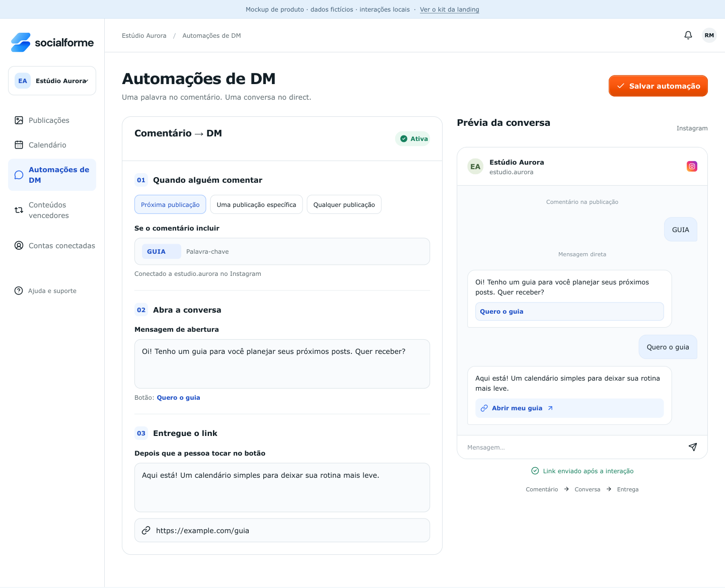Click the external arrow on Abrir meu guia
This screenshot has height=588, width=725.
point(550,408)
